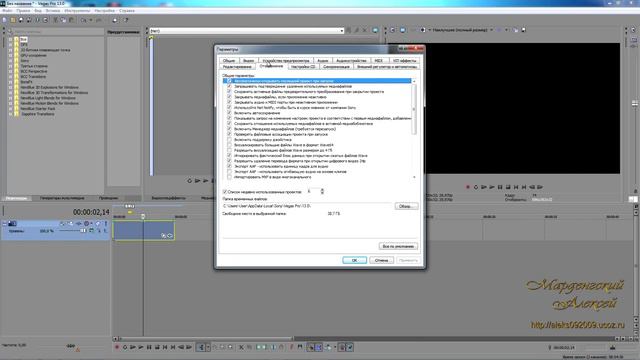Switch to the Видео tab in dialog
This screenshot has width=640, height=360.
(x=249, y=60)
